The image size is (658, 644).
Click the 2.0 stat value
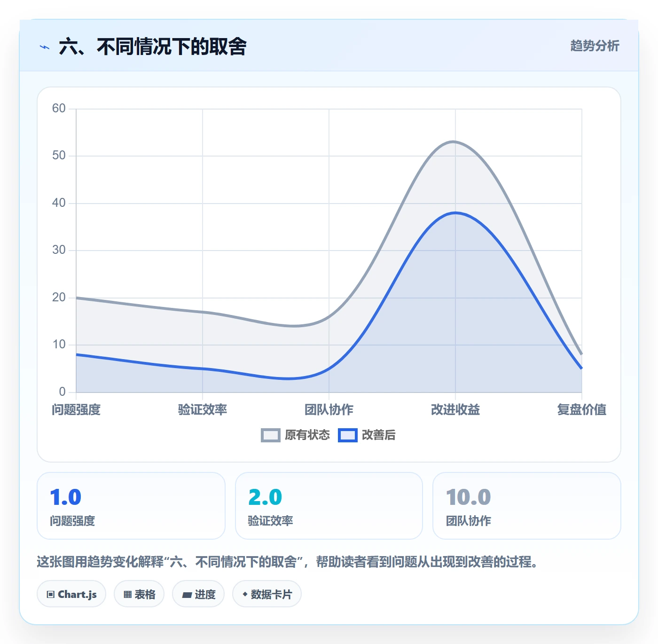[265, 497]
